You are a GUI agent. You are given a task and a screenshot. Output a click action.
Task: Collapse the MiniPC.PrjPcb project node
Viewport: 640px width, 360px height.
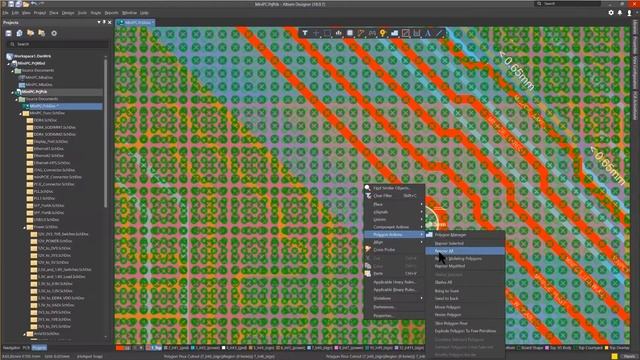click(x=12, y=92)
